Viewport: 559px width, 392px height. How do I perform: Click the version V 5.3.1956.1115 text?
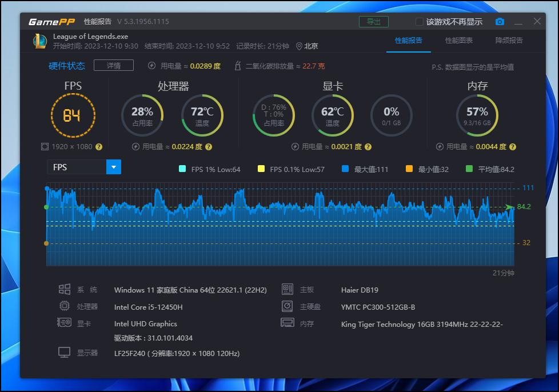[143, 22]
